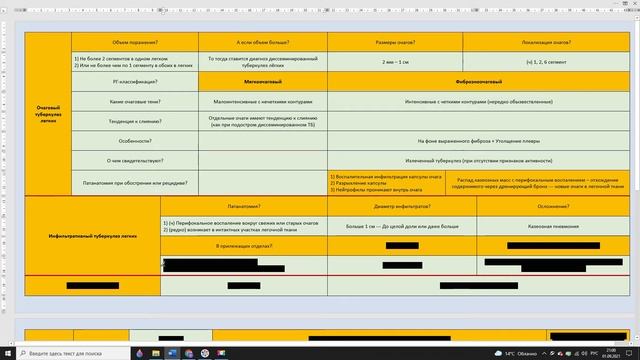
Task: Select the cell '(ч) 1, 2, 6 сегмент'
Action: [x=546, y=62]
